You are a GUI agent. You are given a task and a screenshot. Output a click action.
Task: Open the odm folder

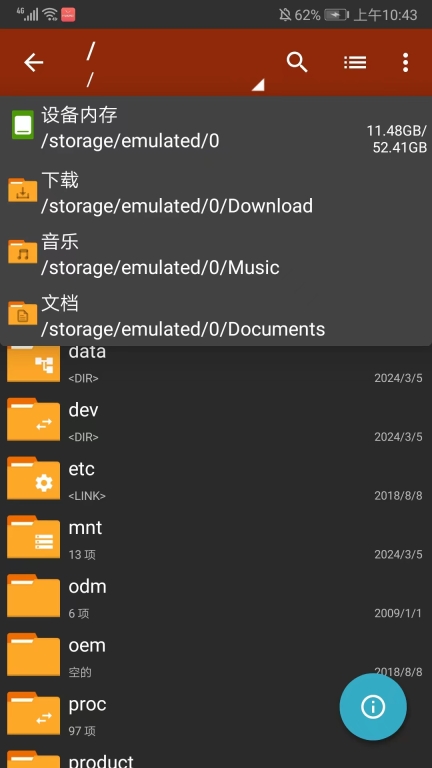[x=216, y=596]
